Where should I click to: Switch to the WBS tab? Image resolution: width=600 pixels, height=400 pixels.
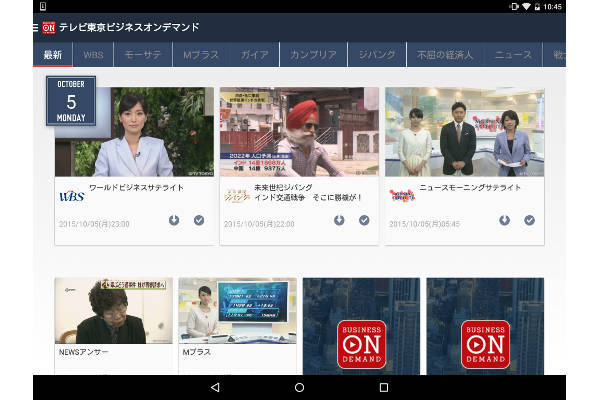(x=93, y=55)
